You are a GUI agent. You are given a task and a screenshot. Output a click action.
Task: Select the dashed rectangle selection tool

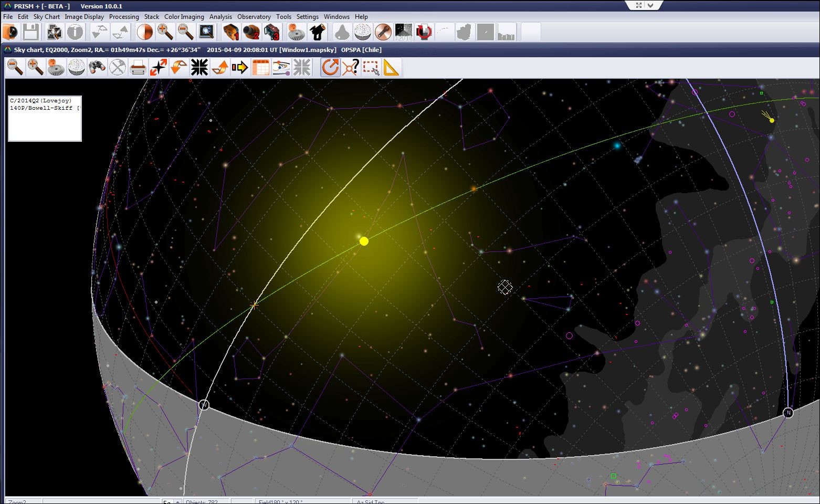pyautogui.click(x=371, y=67)
